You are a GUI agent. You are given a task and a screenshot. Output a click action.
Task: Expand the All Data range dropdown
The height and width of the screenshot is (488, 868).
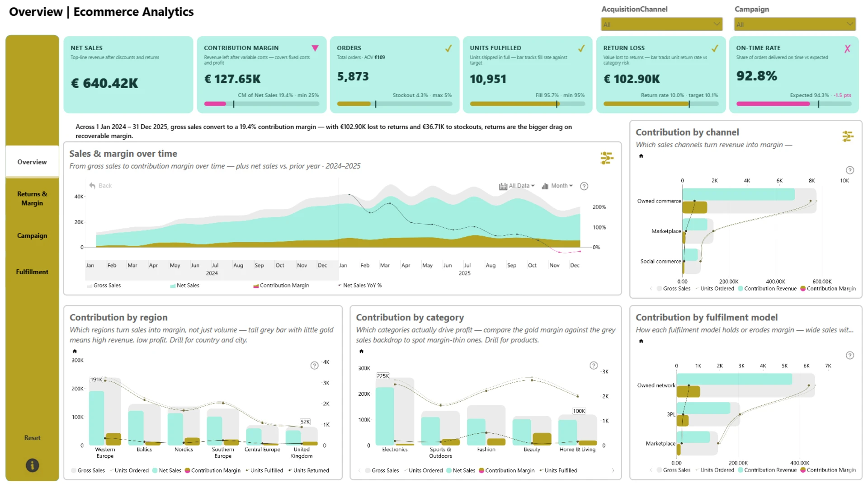517,186
